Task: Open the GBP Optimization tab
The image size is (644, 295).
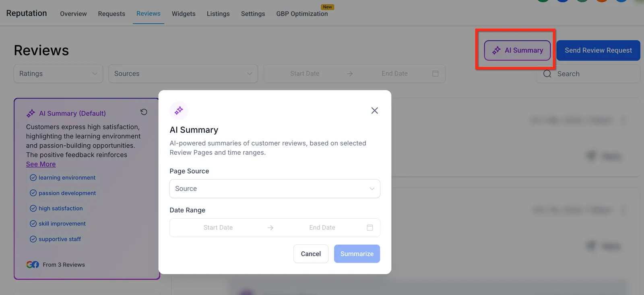Action: (302, 14)
